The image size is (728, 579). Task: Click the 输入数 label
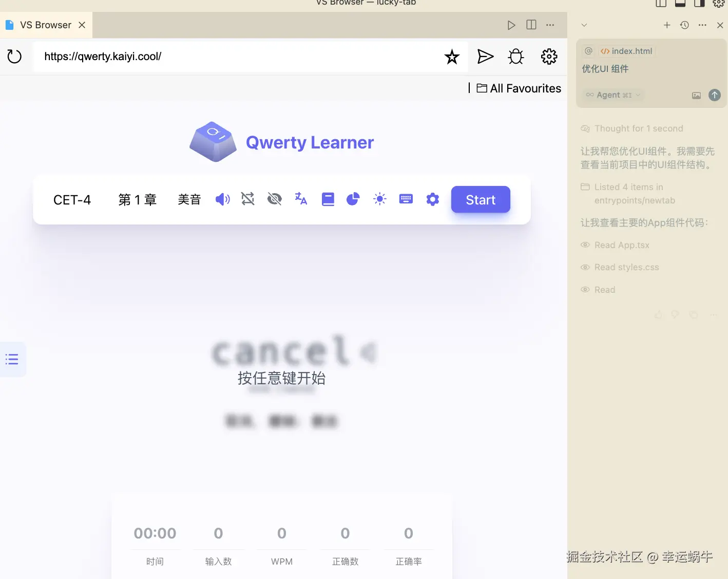[x=218, y=562]
